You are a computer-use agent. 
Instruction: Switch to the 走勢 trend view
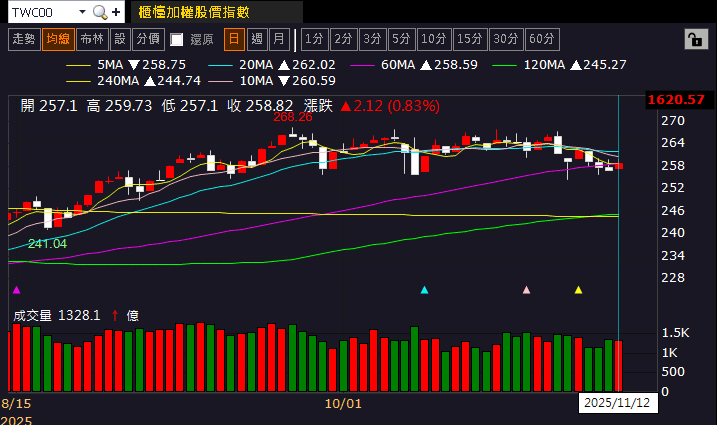coord(24,39)
